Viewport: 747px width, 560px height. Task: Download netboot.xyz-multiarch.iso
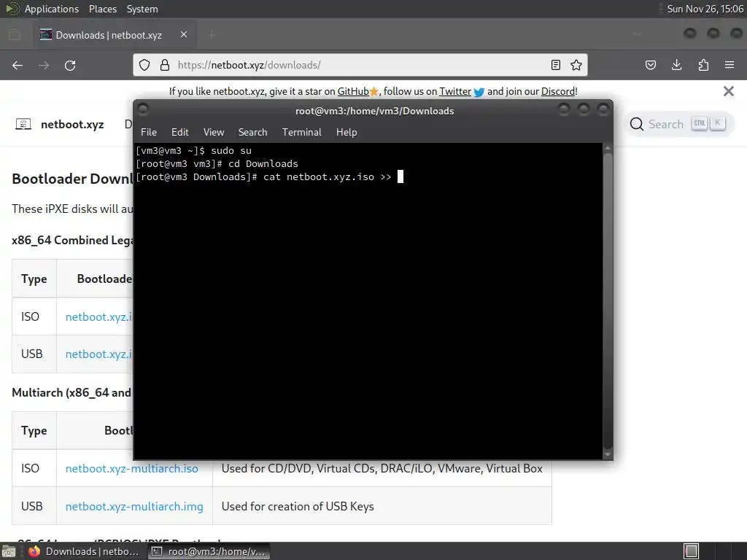(x=131, y=469)
